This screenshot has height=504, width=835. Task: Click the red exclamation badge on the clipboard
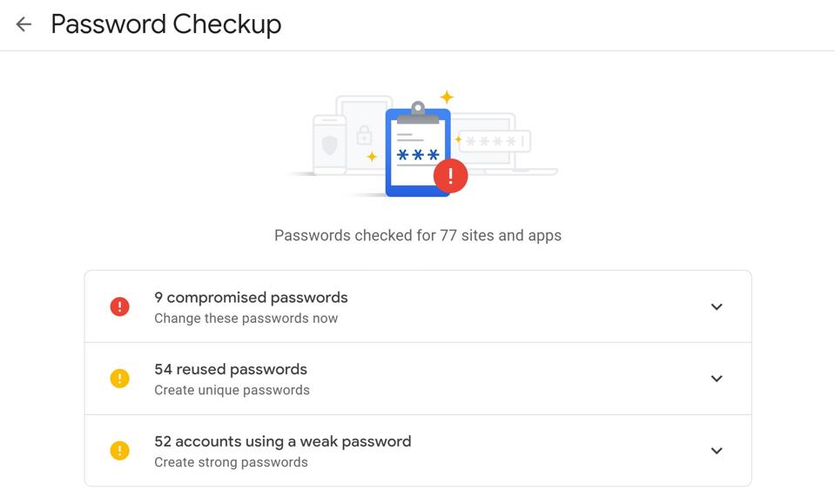point(450,176)
